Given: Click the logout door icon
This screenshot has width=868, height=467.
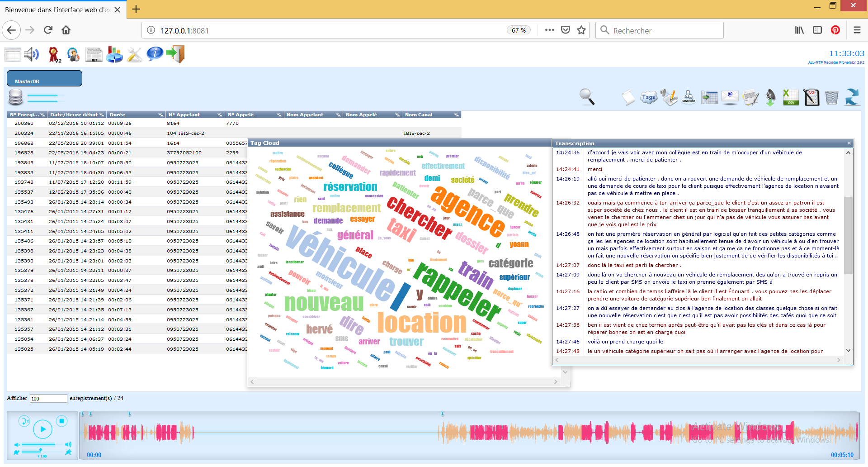Looking at the screenshot, I should point(176,54).
